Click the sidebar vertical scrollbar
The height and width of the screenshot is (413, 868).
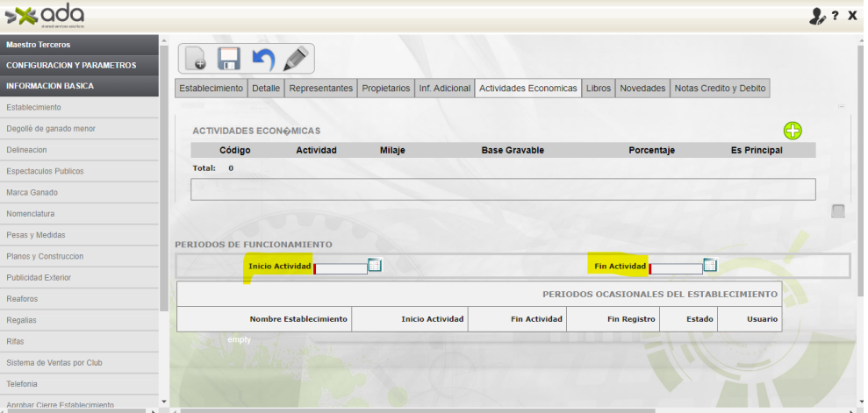click(x=164, y=175)
